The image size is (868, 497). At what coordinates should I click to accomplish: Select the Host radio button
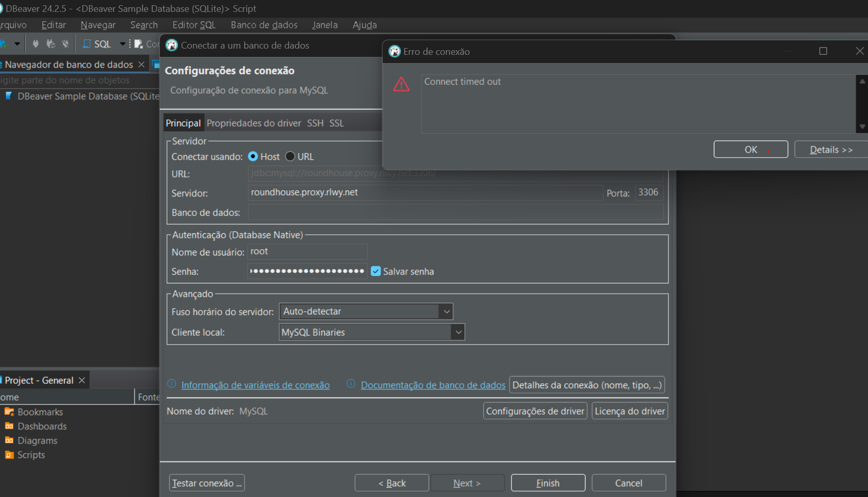tap(253, 156)
